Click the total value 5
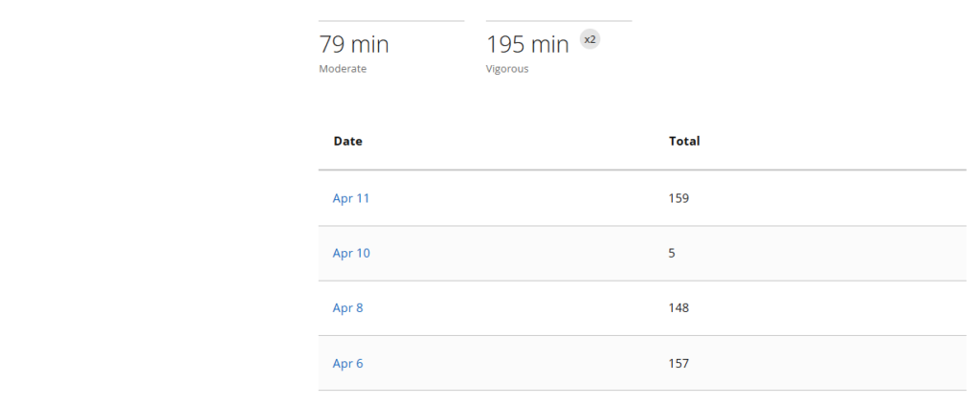 pyautogui.click(x=672, y=254)
